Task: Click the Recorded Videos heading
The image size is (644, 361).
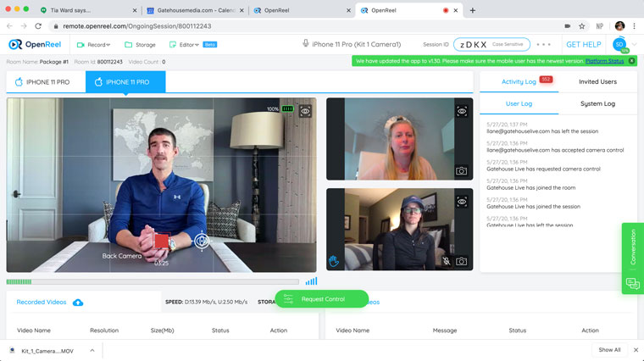Action: click(x=41, y=302)
